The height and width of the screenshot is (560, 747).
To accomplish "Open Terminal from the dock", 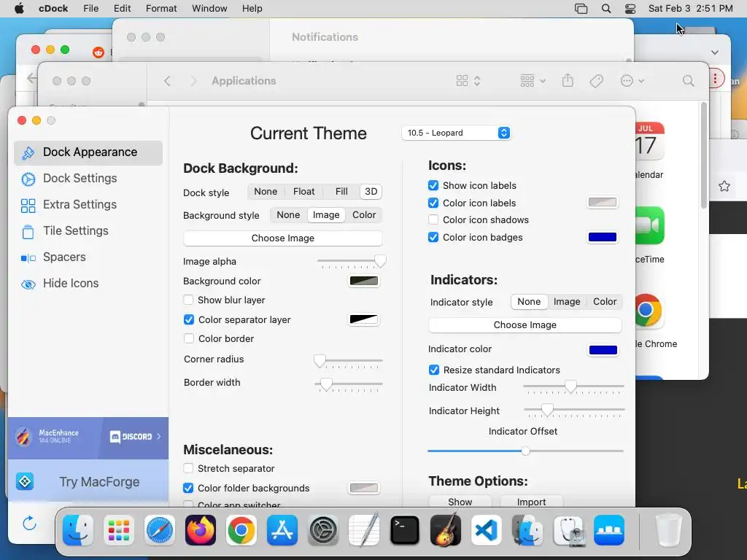I will 405,530.
